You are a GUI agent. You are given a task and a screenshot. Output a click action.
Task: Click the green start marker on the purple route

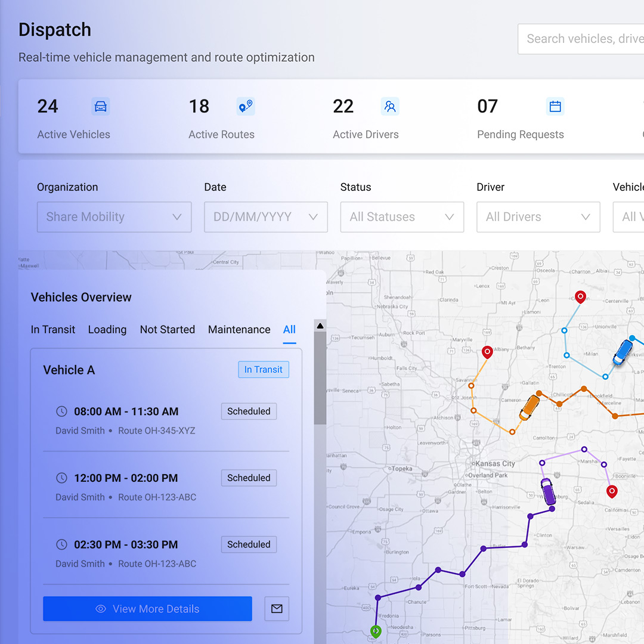pyautogui.click(x=375, y=631)
